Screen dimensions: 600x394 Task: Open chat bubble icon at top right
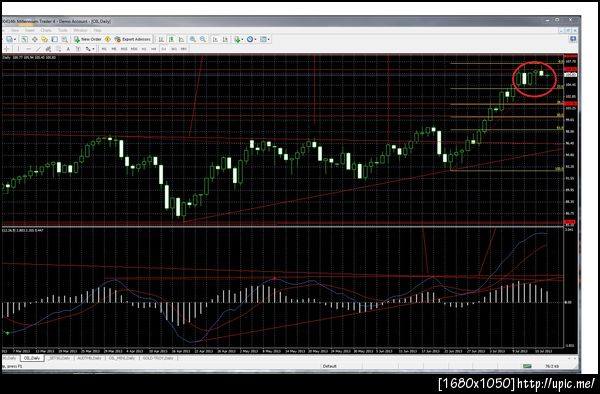(573, 39)
